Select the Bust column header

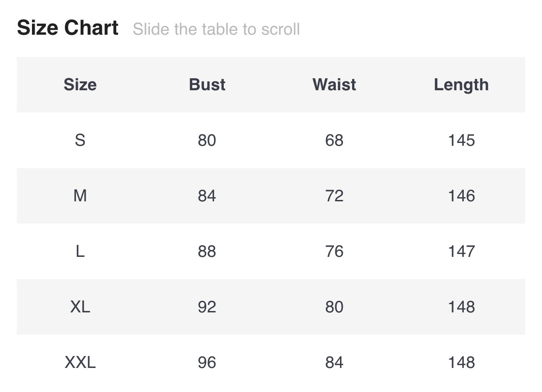(x=207, y=85)
